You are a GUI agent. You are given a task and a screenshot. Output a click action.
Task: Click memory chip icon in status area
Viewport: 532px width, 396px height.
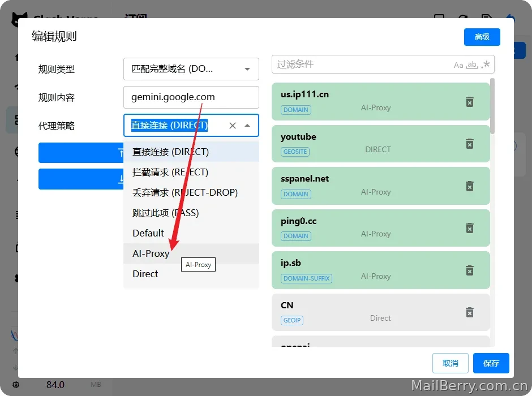click(16, 385)
